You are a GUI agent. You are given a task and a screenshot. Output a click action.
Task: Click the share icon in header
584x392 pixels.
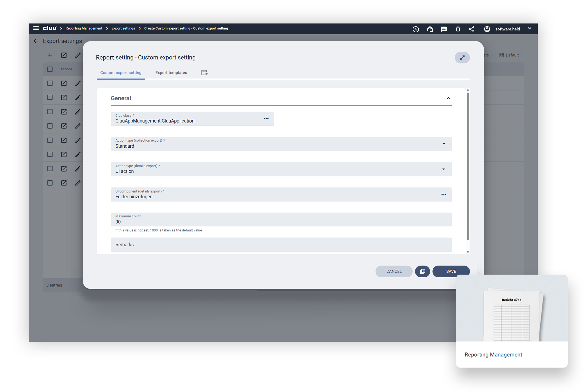click(x=471, y=29)
